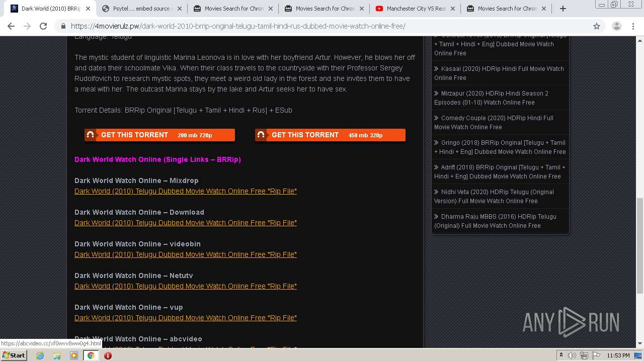This screenshot has width=644, height=362.
Task: Open Dharma Raju MBBS (2016) sidebar link
Action: (x=496, y=221)
